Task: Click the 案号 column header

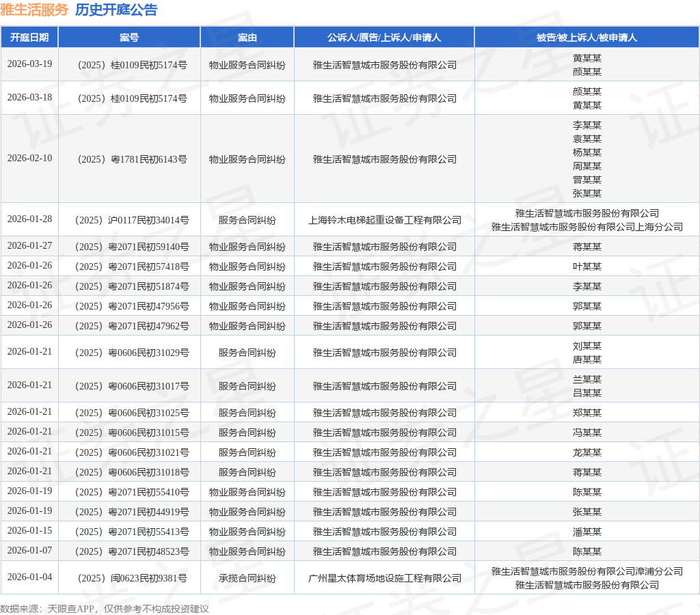Action: click(131, 38)
